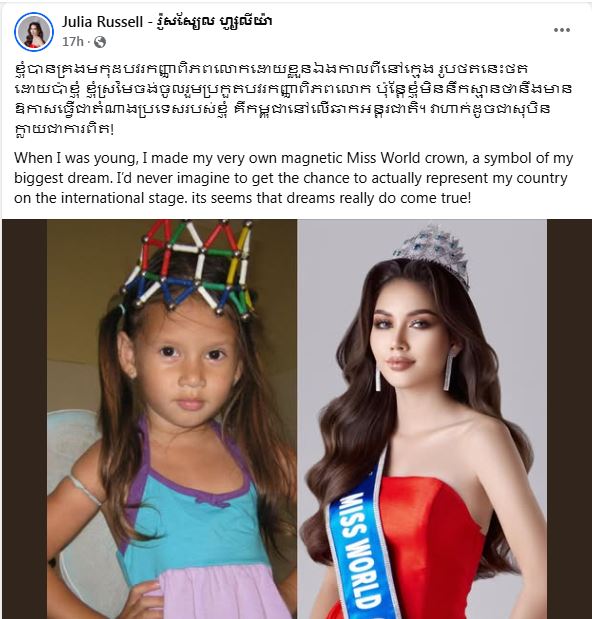The height and width of the screenshot is (619, 592).
Task: Click the dark left margin beside photos
Action: pos(24,419)
